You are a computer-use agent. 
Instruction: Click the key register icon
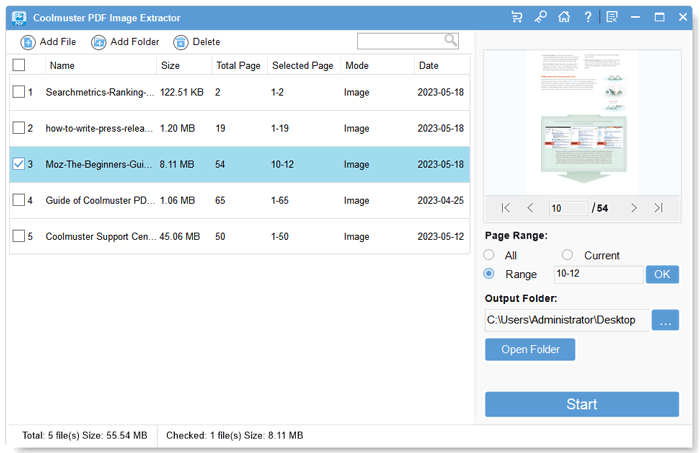click(x=540, y=17)
